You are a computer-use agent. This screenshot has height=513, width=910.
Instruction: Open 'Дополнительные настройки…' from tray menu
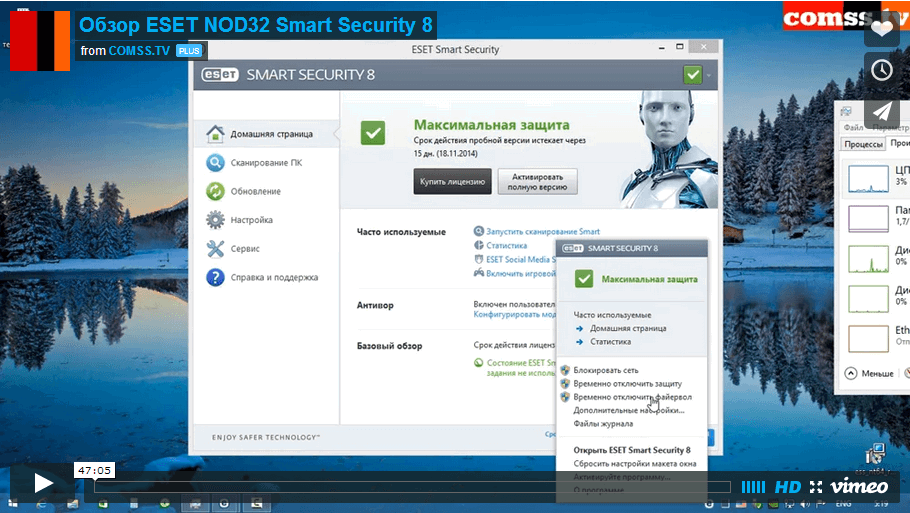click(631, 410)
